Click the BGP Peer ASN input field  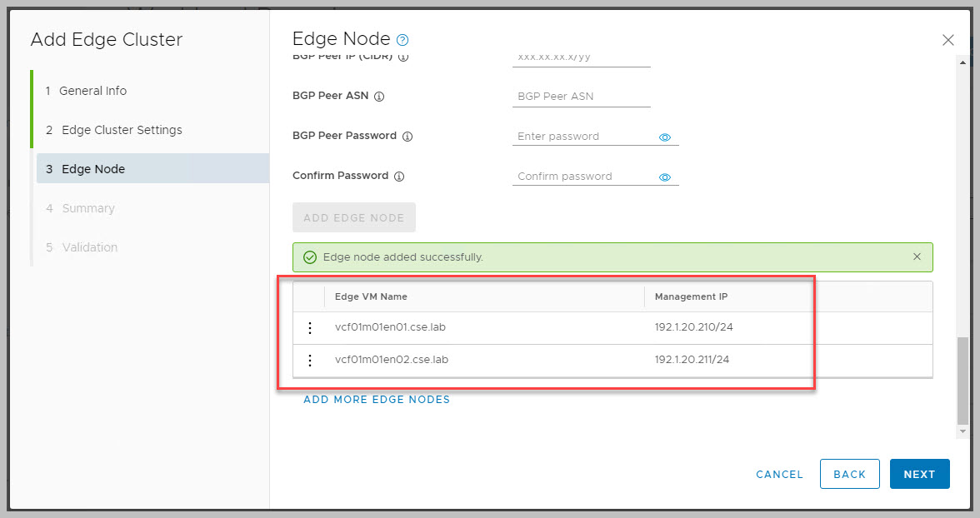(581, 97)
